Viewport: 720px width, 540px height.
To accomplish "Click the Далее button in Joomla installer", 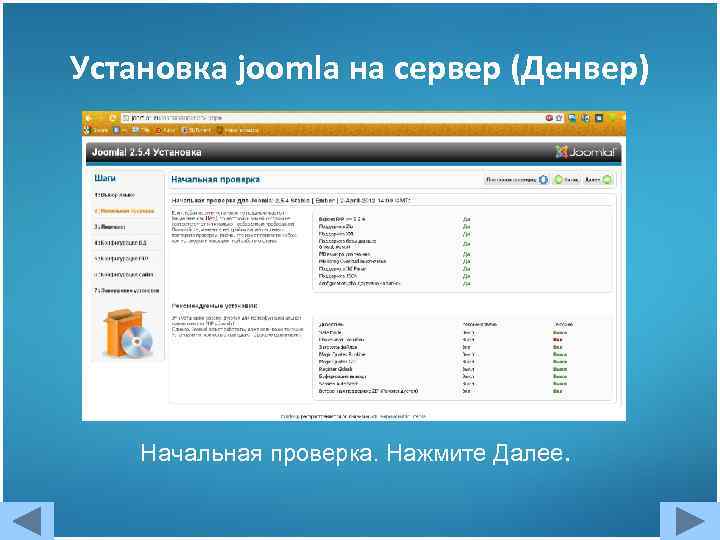I will (598, 180).
